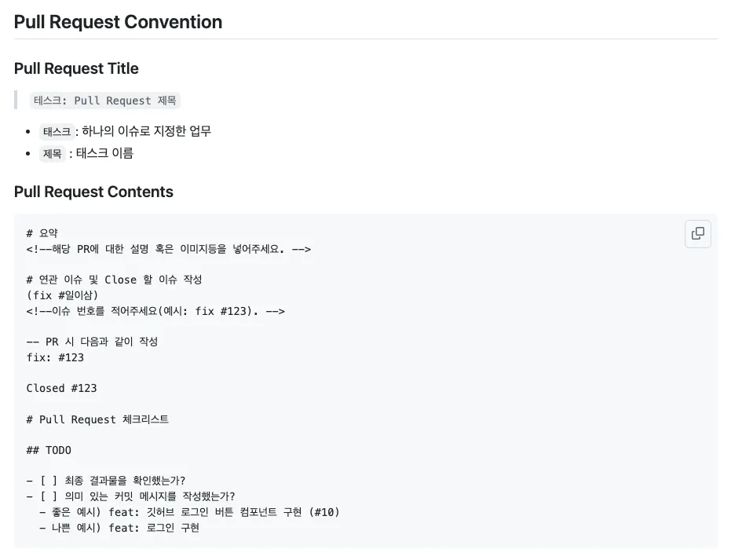Click the '# 요약' line in code block
The width and height of the screenshot is (731, 560).
click(42, 233)
